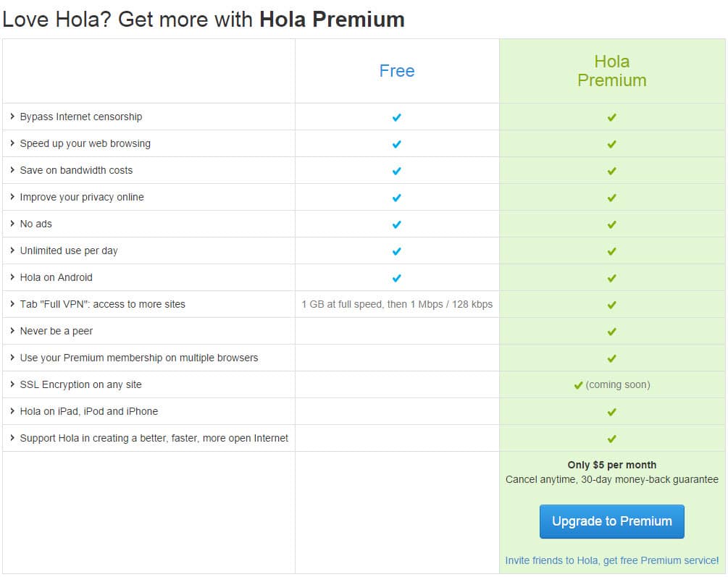Viewport: 728px width, 577px height.
Task: Open the SSL Encryption on any site item
Action: click(x=81, y=384)
